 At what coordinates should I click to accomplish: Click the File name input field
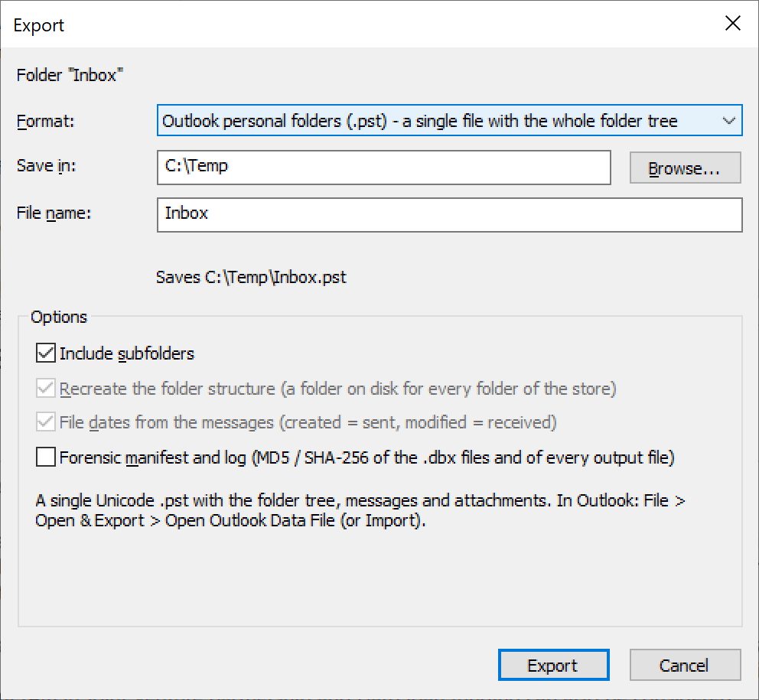click(449, 214)
